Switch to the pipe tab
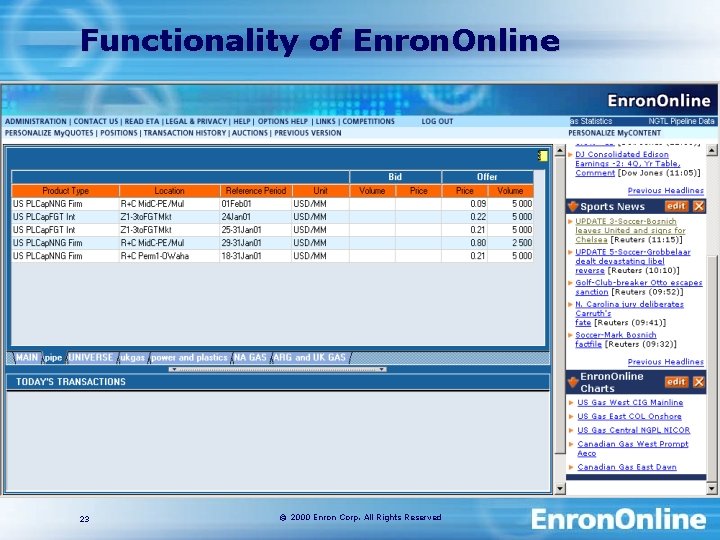This screenshot has width=720, height=540. (x=54, y=358)
